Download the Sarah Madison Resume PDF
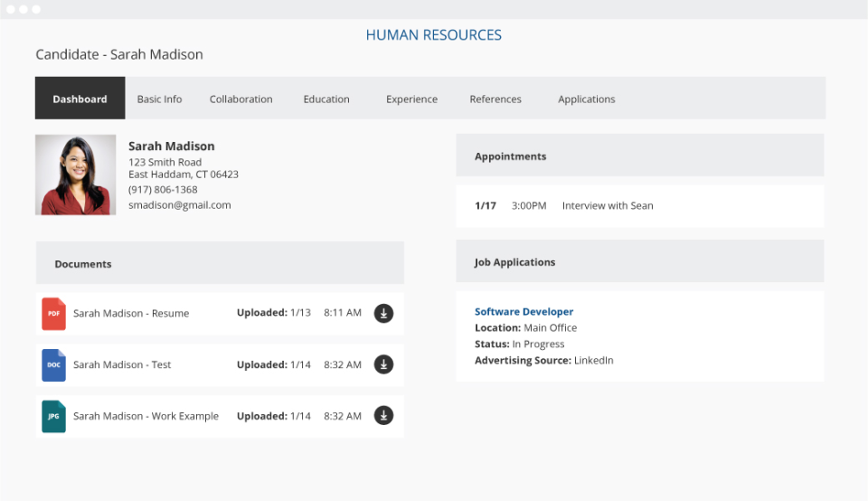 pyautogui.click(x=383, y=313)
